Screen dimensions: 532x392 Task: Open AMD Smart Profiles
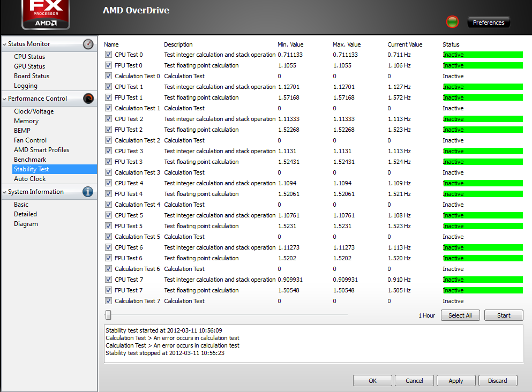pyautogui.click(x=41, y=150)
